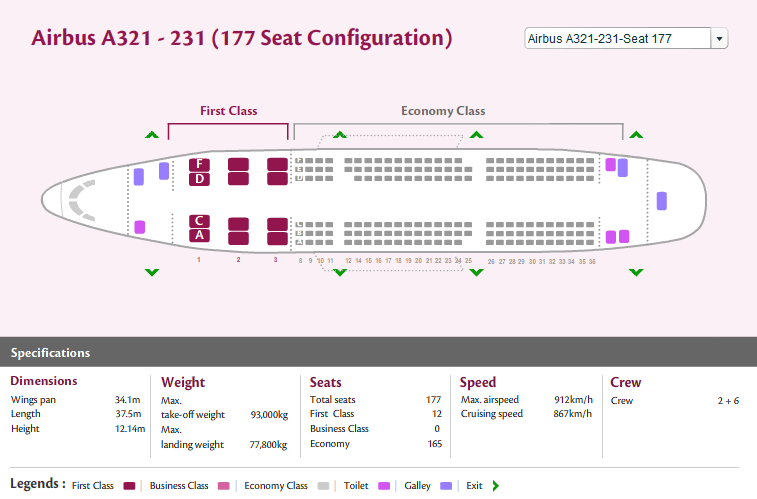The width and height of the screenshot is (757, 499).
Task: Click the First Class section label
Action: (228, 111)
